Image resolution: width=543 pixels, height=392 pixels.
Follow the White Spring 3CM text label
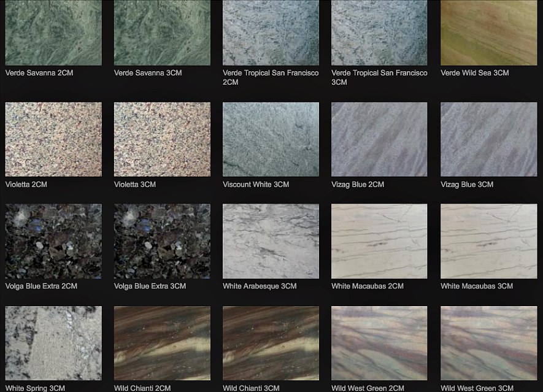[36, 388]
